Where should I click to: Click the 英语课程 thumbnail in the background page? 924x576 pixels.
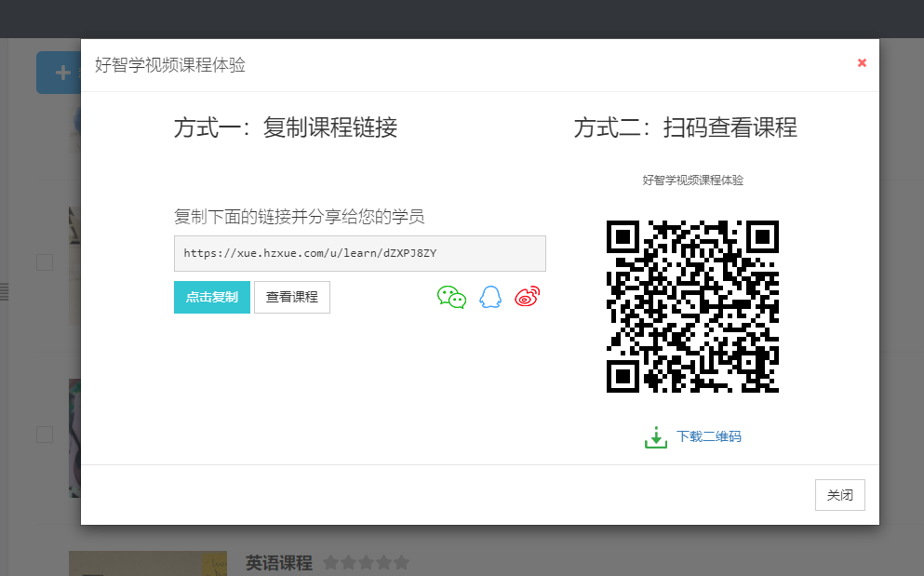[x=148, y=564]
